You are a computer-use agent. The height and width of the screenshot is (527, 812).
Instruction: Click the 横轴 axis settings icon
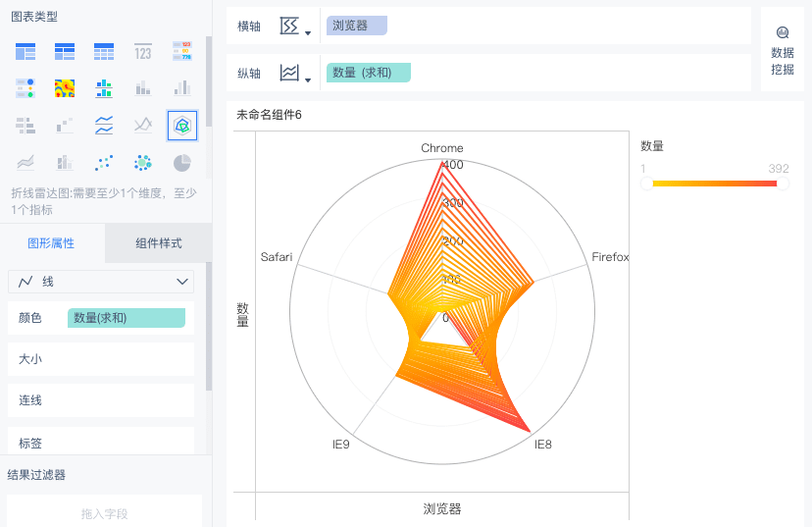(289, 26)
